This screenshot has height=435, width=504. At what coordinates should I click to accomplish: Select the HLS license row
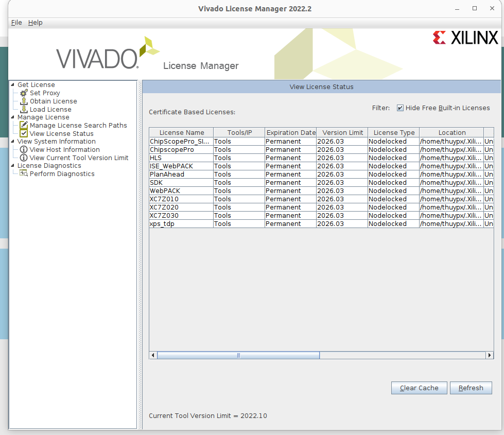pos(321,158)
